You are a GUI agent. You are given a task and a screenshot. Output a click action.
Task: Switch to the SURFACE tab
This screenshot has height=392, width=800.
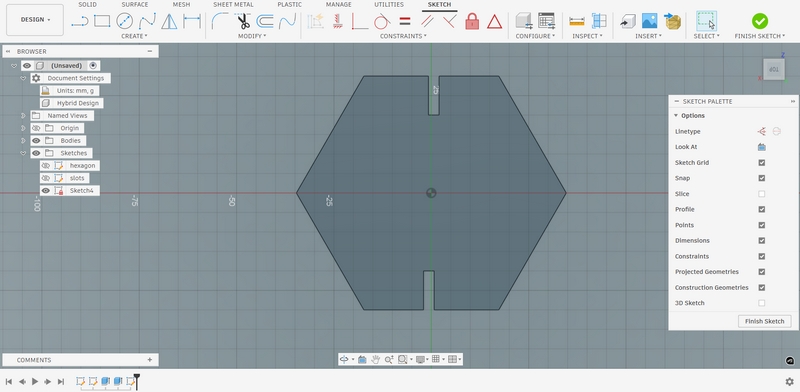click(x=135, y=5)
